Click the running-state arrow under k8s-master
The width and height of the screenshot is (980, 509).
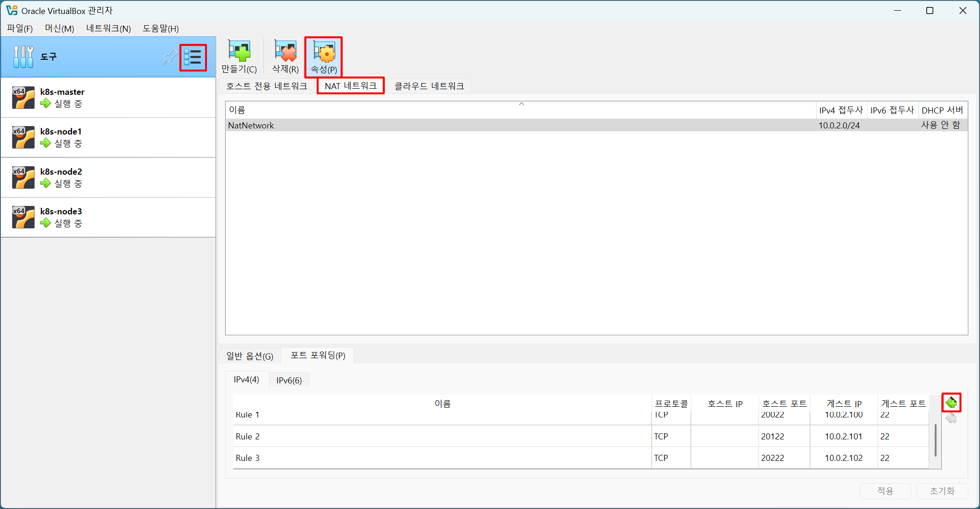pyautogui.click(x=45, y=103)
